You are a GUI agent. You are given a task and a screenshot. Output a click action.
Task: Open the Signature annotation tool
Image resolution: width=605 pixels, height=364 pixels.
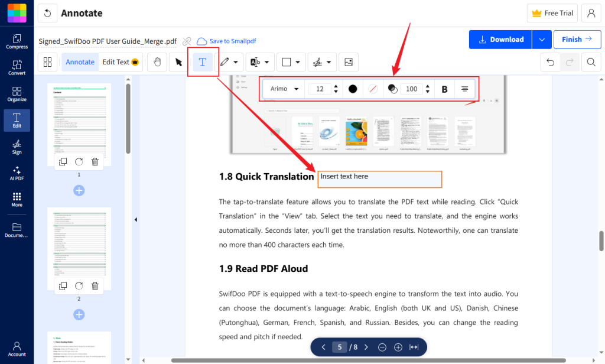pyautogui.click(x=317, y=61)
